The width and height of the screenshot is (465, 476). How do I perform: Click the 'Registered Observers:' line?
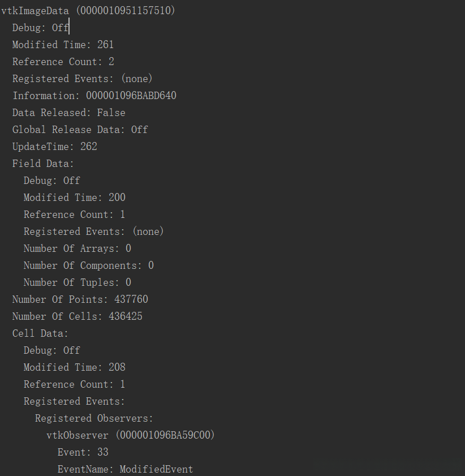[x=94, y=418]
